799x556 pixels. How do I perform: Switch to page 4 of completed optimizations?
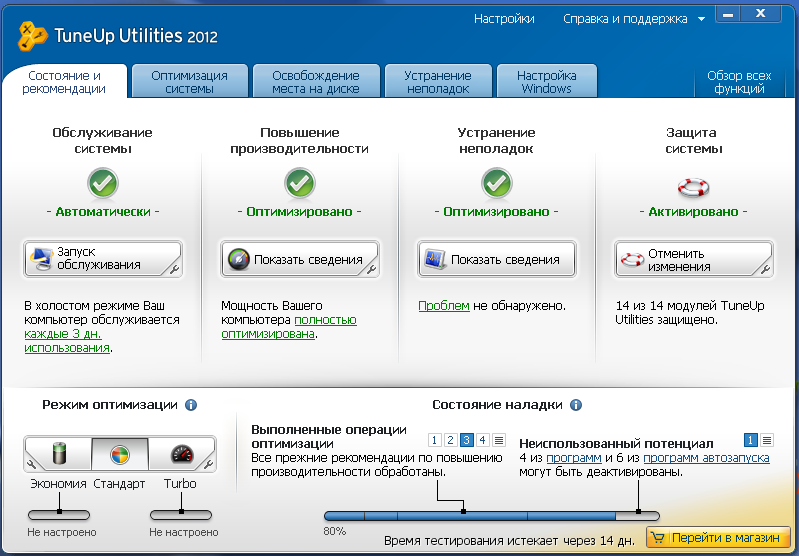pyautogui.click(x=483, y=440)
